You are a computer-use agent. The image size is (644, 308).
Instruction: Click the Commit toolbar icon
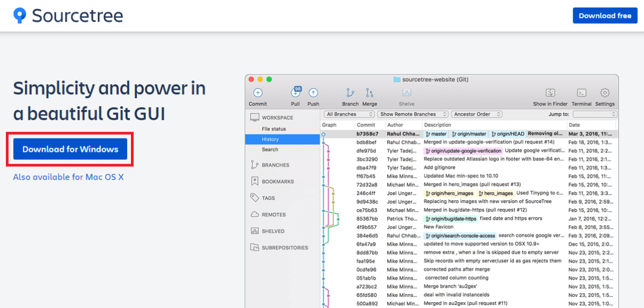258,93
